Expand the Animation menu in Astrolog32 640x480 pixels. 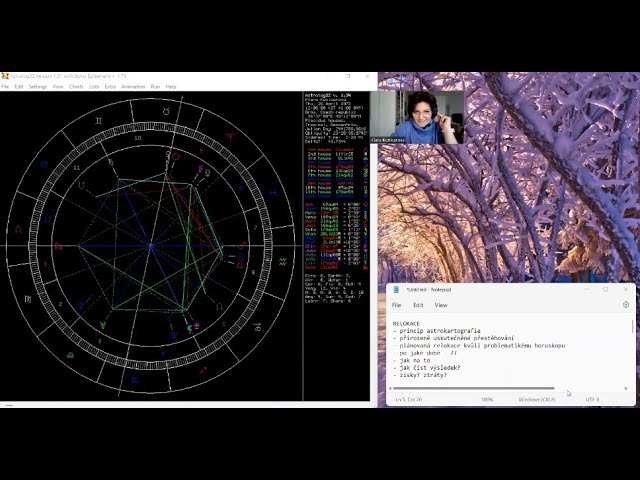tap(133, 87)
